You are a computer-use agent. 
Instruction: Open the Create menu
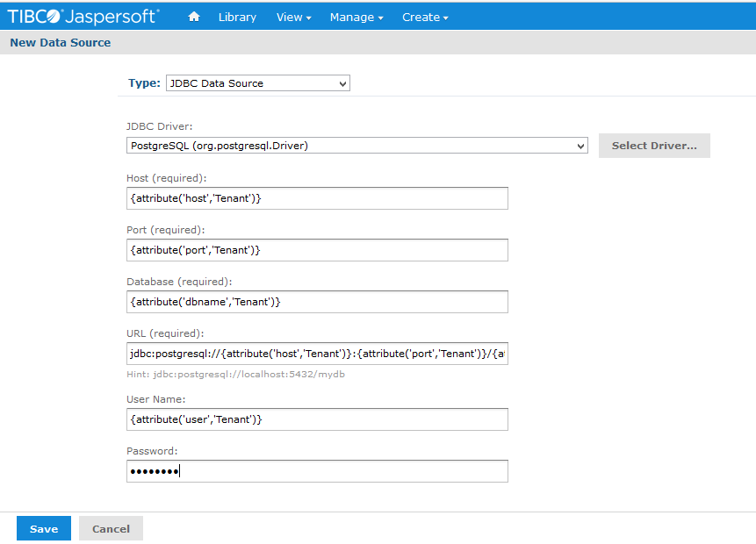[425, 17]
